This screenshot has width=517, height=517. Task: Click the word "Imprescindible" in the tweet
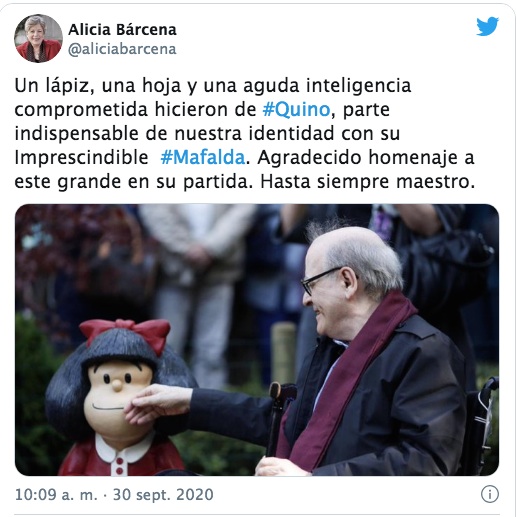point(81,158)
